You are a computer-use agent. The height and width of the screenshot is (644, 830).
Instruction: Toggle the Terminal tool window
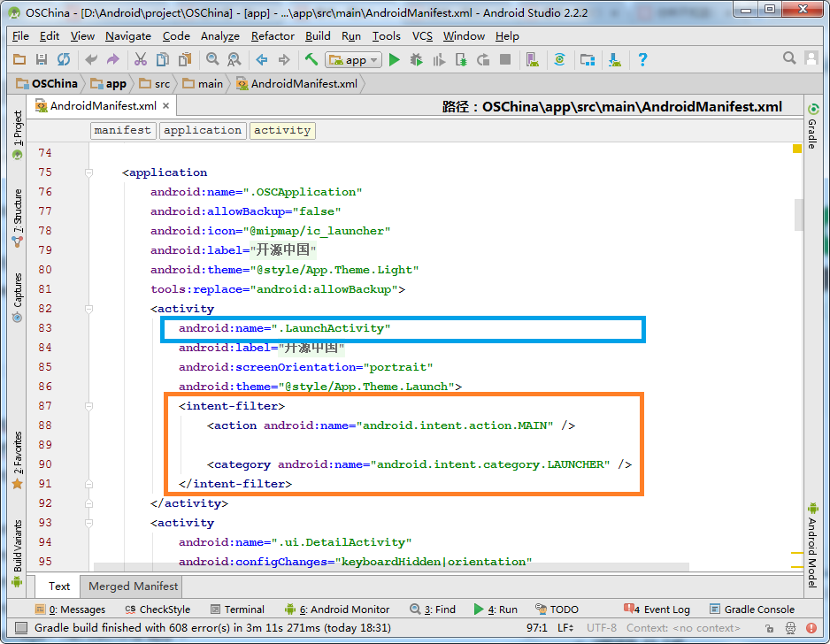pyautogui.click(x=237, y=609)
